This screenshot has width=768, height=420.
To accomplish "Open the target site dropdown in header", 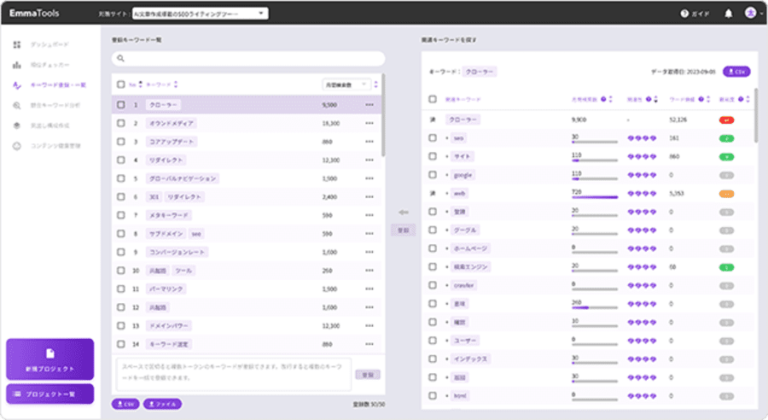I will tap(200, 14).
